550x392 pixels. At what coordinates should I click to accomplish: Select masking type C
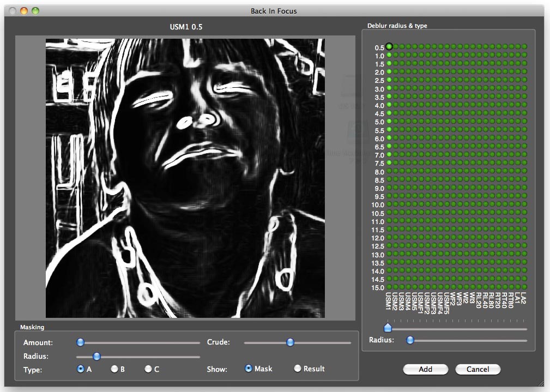point(148,369)
